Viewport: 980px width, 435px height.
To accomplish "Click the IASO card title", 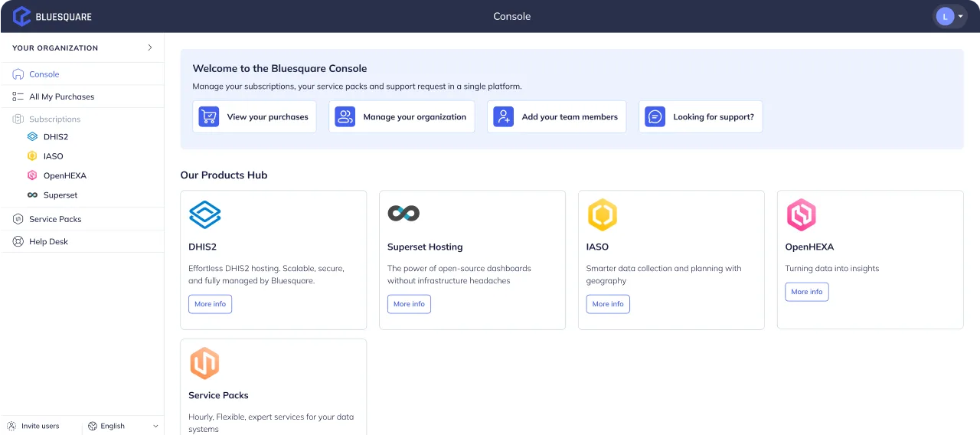I will 597,247.
